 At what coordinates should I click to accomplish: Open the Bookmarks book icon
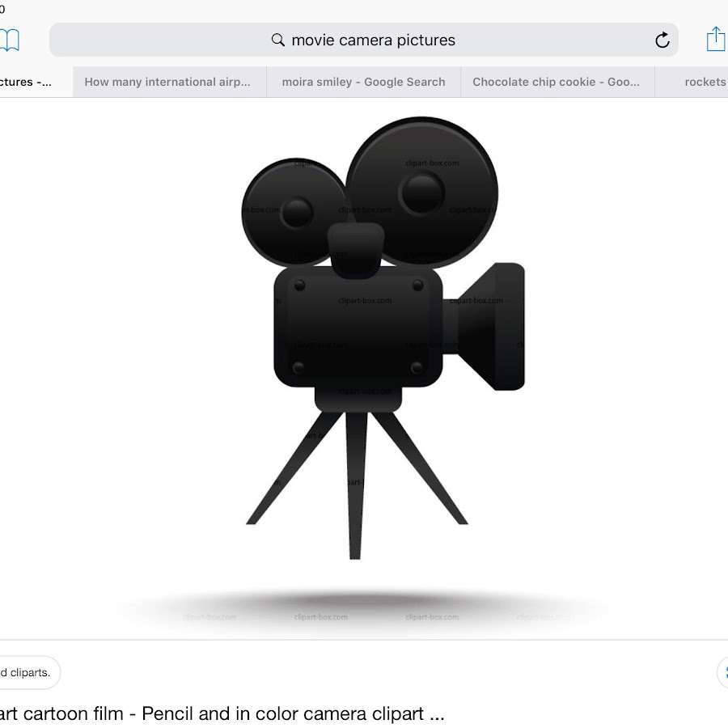[x=8, y=40]
